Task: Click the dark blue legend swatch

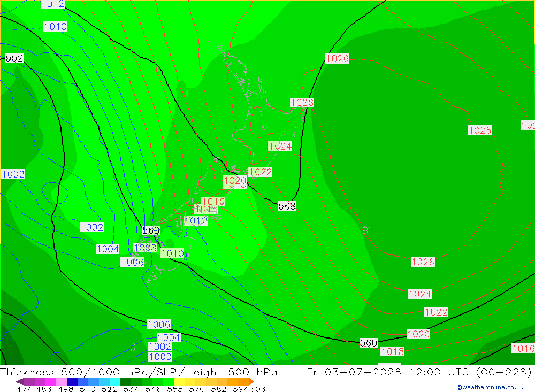Action: pyautogui.click(x=72, y=381)
